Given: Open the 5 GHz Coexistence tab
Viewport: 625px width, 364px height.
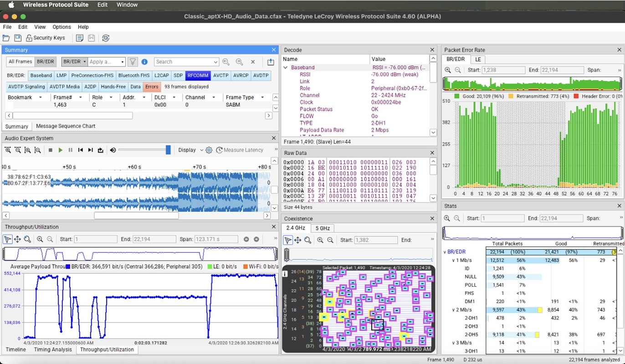Looking at the screenshot, I should (x=322, y=228).
